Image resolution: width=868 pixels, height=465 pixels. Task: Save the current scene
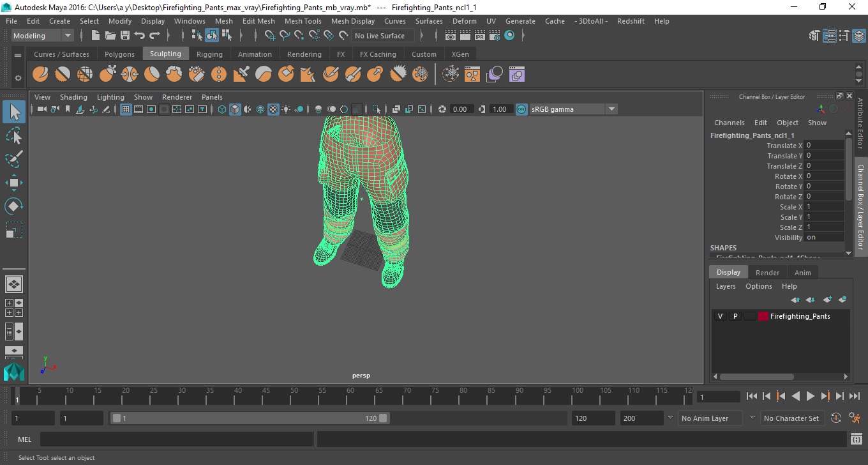click(x=125, y=36)
